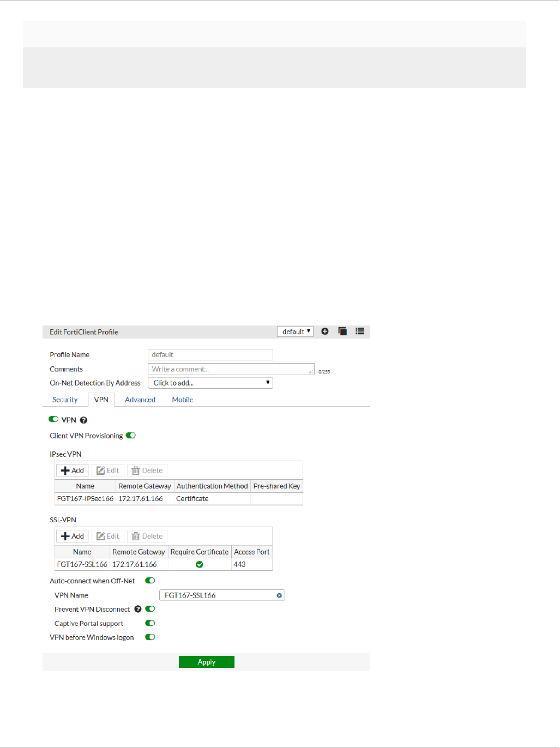Select the FGT167-IPSec166 row name

click(85, 499)
